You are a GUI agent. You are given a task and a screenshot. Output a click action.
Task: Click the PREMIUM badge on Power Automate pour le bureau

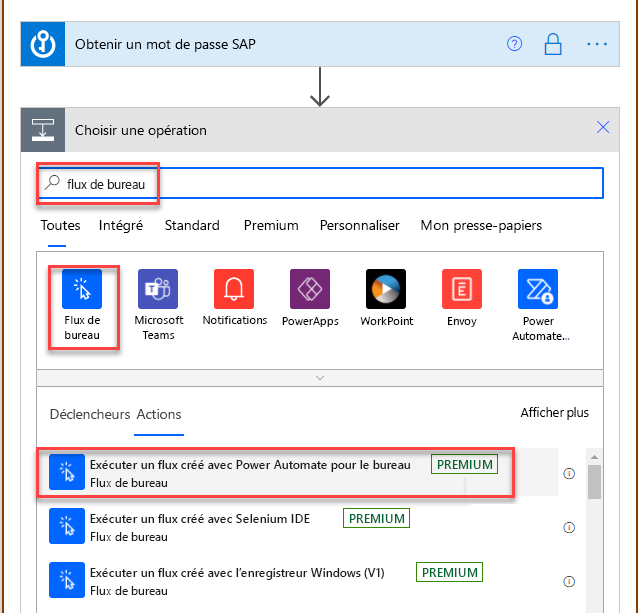tap(464, 464)
